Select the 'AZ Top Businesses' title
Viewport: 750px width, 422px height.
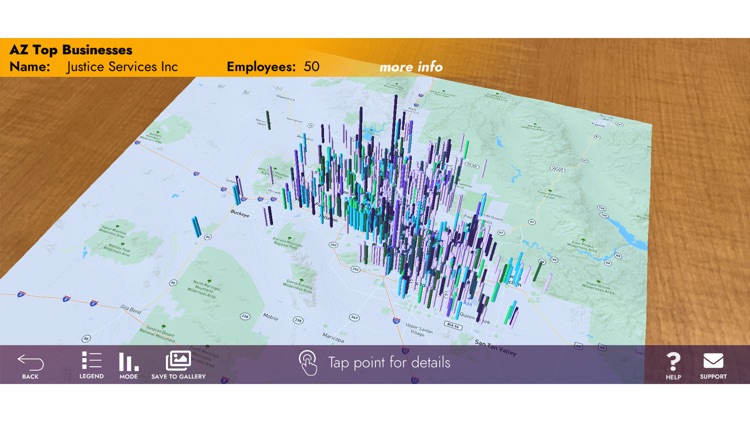coord(71,50)
